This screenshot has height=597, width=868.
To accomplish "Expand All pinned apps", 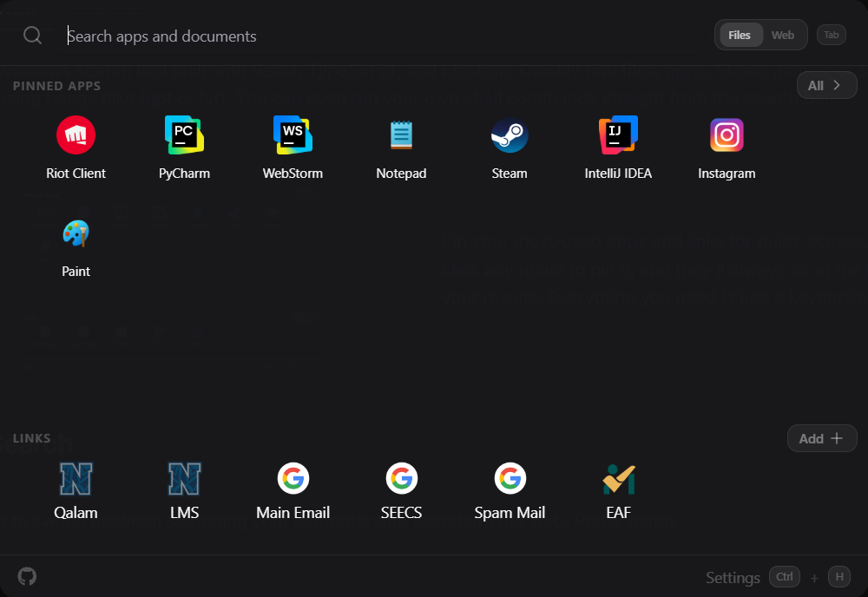I will click(x=827, y=86).
